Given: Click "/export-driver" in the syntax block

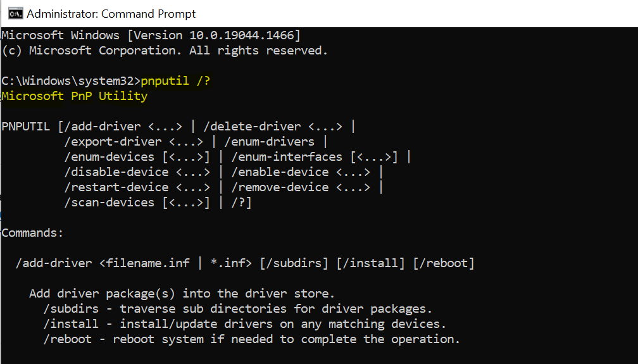Looking at the screenshot, I should pos(113,142).
